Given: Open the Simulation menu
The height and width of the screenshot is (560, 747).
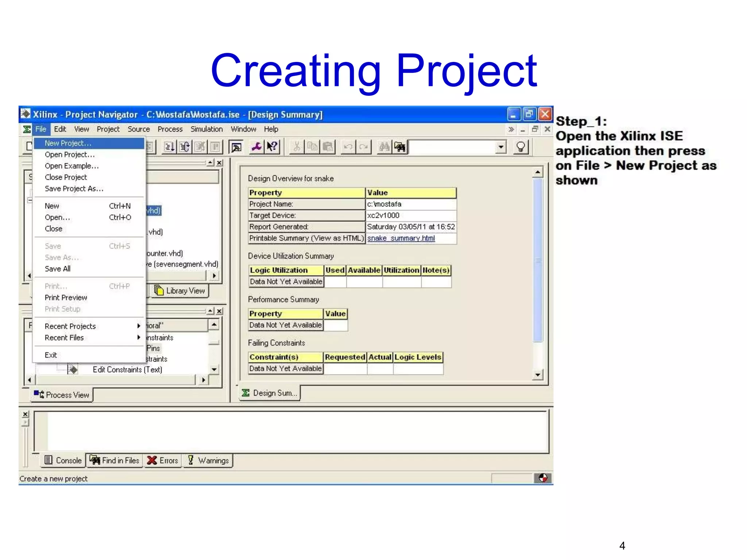Looking at the screenshot, I should 206,129.
